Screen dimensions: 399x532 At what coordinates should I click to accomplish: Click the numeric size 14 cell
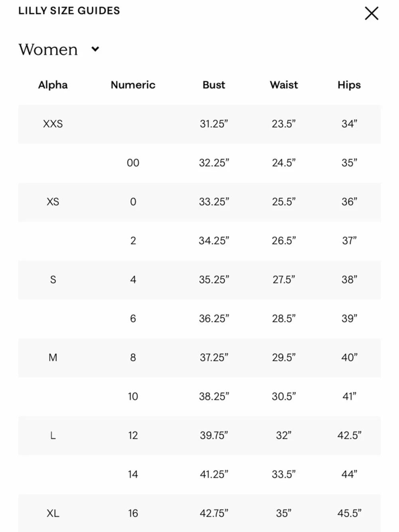(133, 474)
